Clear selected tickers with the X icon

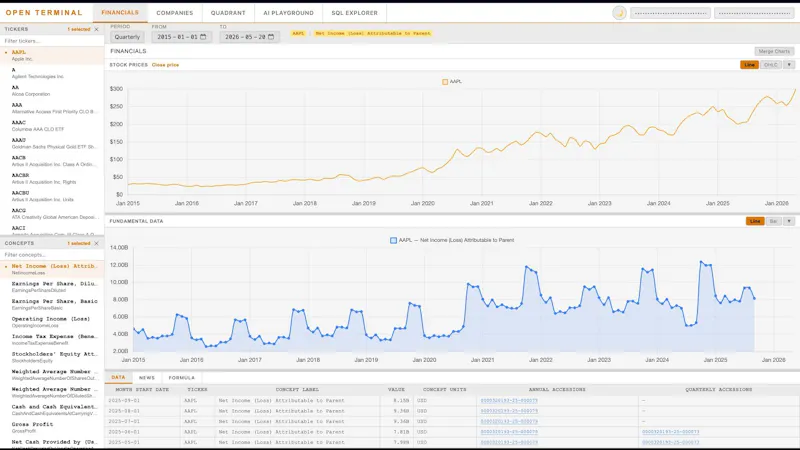pos(96,30)
